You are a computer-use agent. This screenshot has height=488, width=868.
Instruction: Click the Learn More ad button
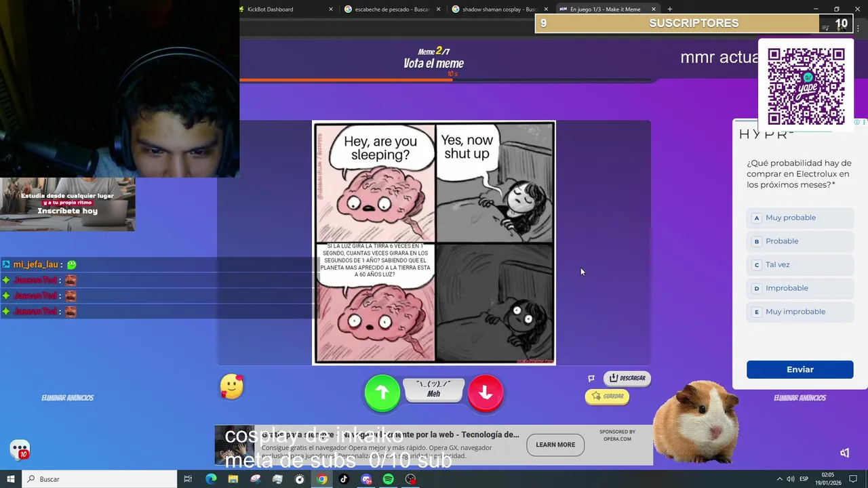point(555,445)
